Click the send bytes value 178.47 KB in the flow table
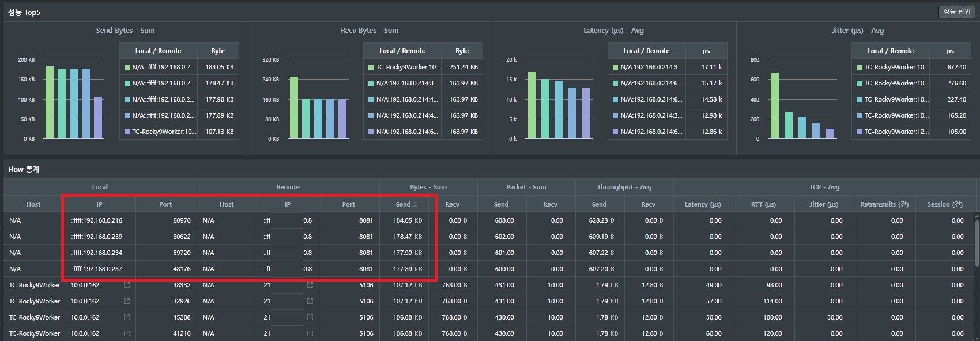The width and height of the screenshot is (980, 341). tap(408, 237)
